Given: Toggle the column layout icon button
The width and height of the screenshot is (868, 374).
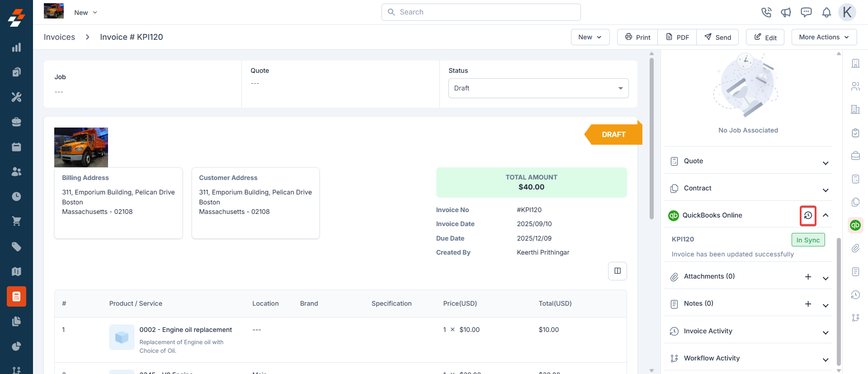Looking at the screenshot, I should [x=617, y=271].
